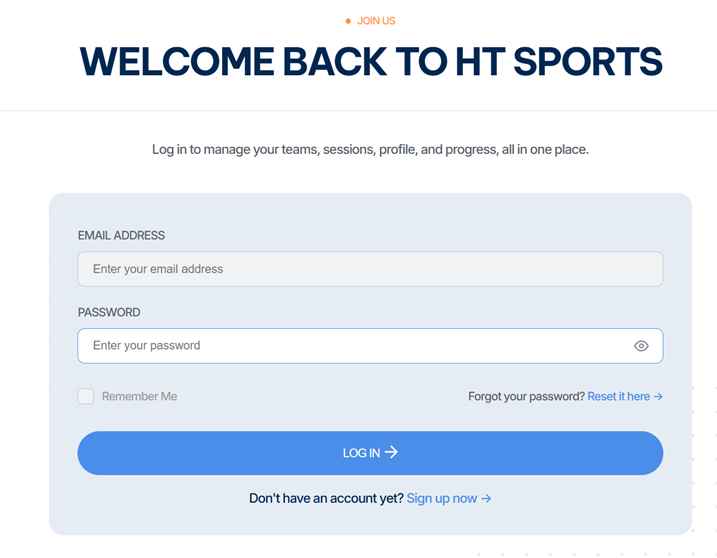Click the dotted pattern beside the form card

click(704, 457)
